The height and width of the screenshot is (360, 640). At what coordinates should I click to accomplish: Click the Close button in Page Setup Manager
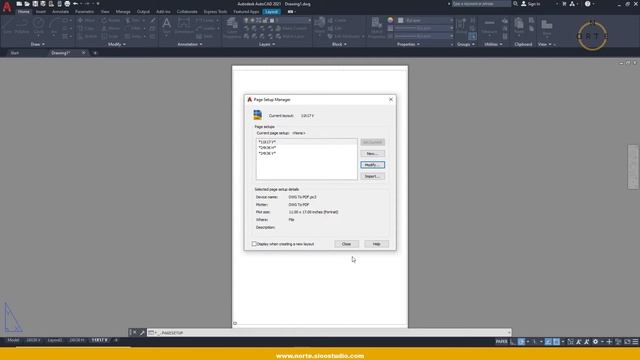347,244
